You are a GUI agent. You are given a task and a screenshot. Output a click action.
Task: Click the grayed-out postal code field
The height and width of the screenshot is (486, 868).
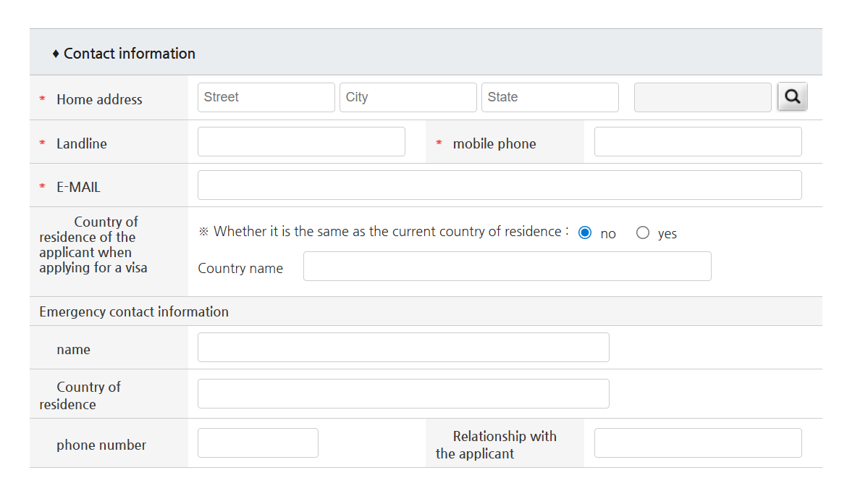702,97
